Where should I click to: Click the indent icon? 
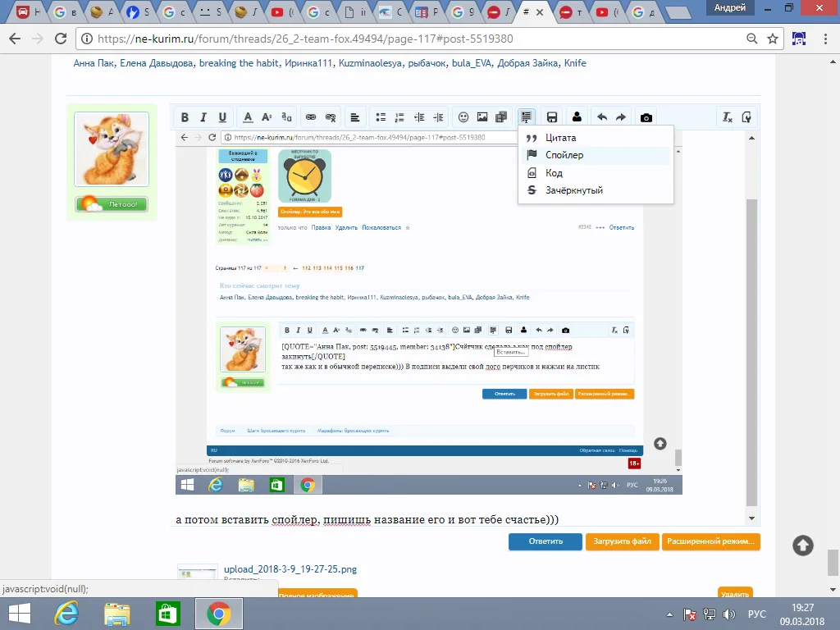click(438, 117)
